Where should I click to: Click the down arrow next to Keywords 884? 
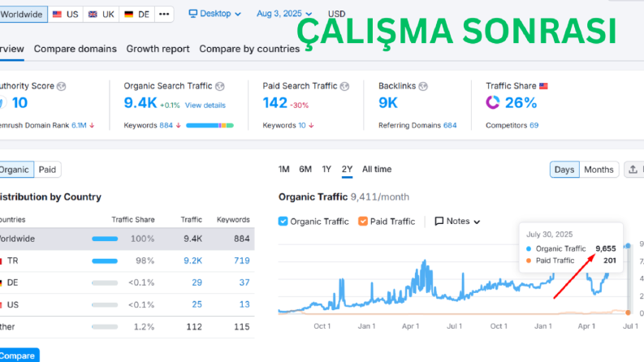pyautogui.click(x=178, y=126)
